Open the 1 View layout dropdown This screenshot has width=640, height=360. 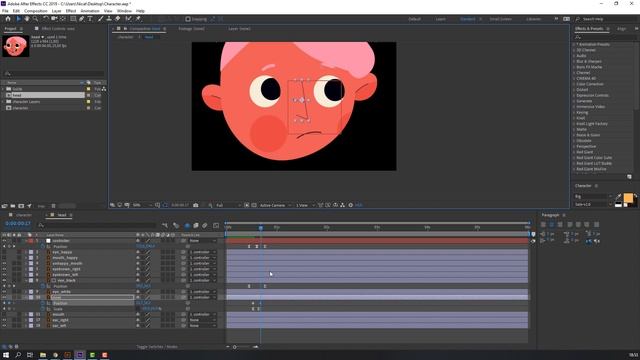pos(305,205)
